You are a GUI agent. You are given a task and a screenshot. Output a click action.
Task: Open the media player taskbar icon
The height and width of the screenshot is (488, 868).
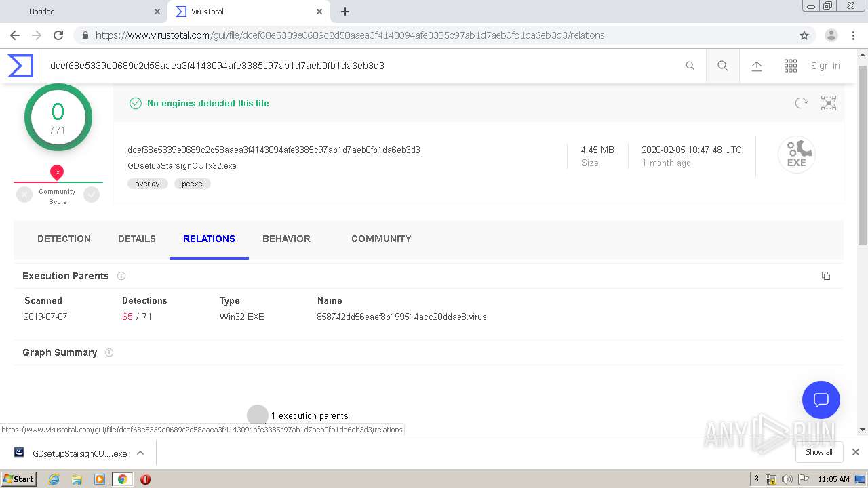100,479
